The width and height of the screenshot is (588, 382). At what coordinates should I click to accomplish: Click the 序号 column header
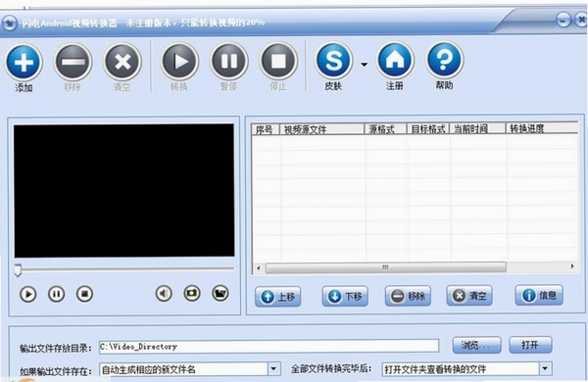[266, 129]
